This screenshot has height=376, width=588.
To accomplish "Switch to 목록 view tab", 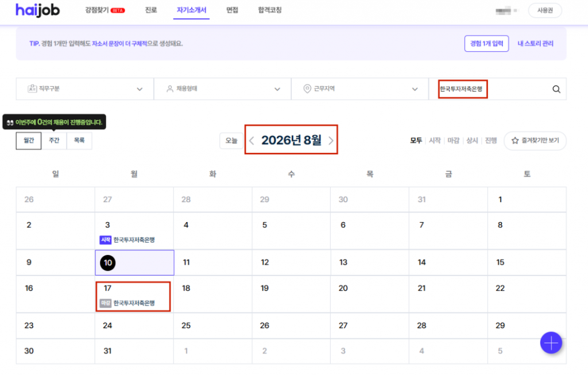I will [x=79, y=141].
